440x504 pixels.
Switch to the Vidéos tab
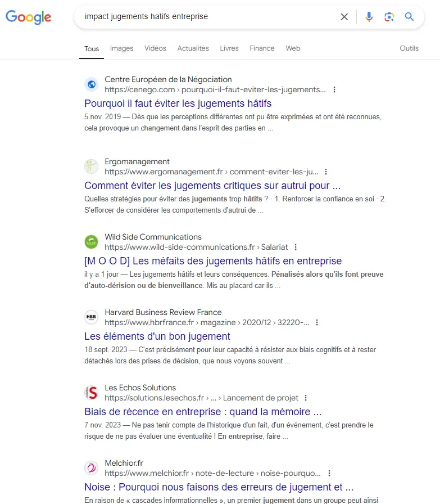(155, 48)
